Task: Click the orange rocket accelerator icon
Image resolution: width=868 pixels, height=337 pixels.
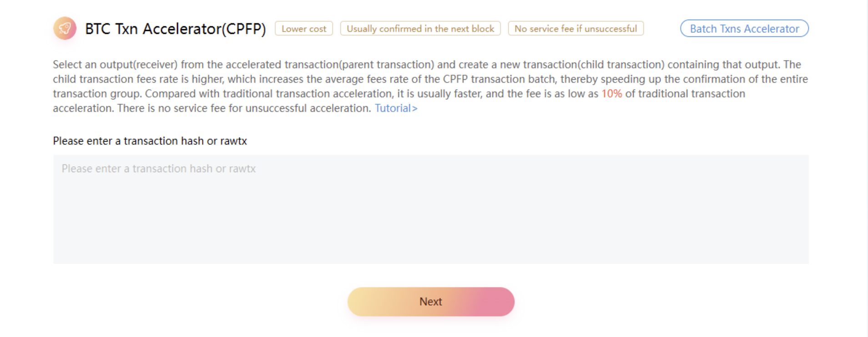Action: (x=65, y=29)
